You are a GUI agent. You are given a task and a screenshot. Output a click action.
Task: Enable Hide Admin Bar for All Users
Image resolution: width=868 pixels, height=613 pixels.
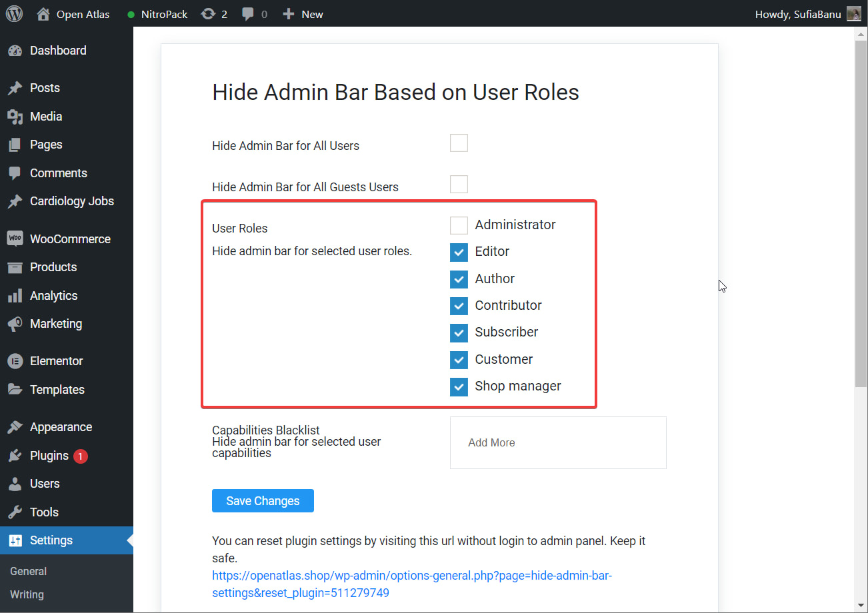click(x=459, y=143)
